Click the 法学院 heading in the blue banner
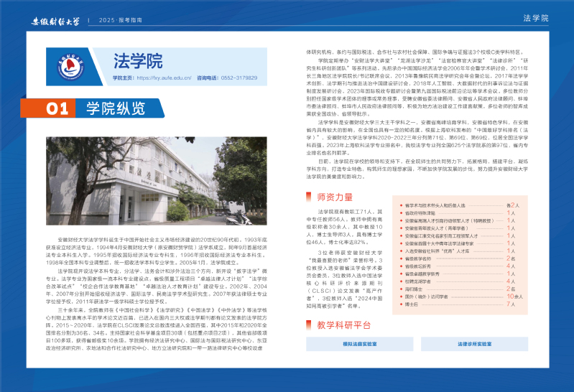574x392 pixels. [138, 61]
